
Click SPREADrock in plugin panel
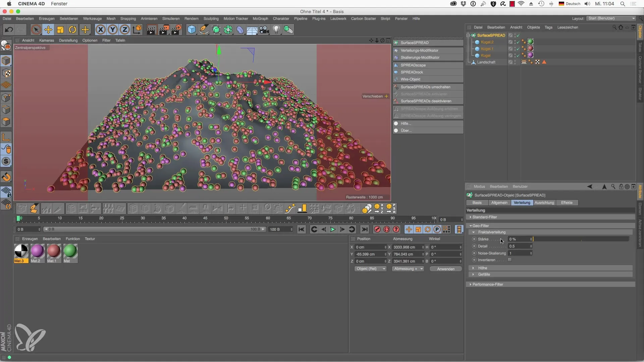click(428, 72)
